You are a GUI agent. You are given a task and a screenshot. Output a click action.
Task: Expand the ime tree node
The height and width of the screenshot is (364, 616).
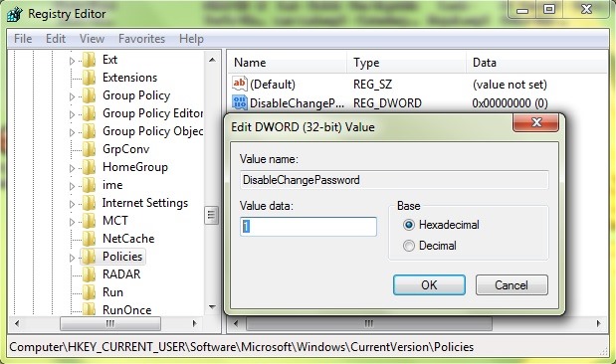(x=72, y=186)
